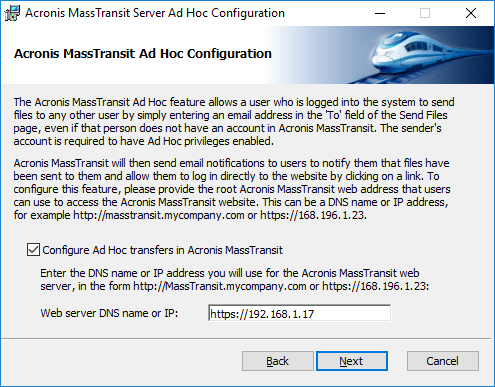Close the Acronis MassTransit configuration dialog
Viewport: 495px width, 387px height.
coord(471,13)
